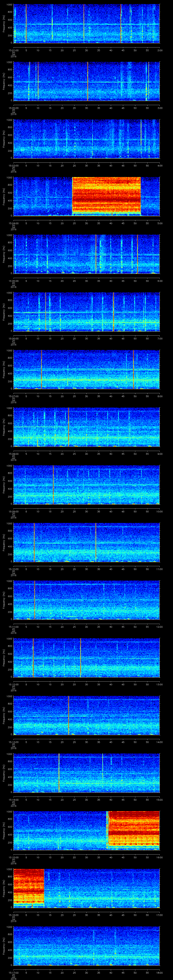Select the "11:00" end-time label

[x=159, y=569]
